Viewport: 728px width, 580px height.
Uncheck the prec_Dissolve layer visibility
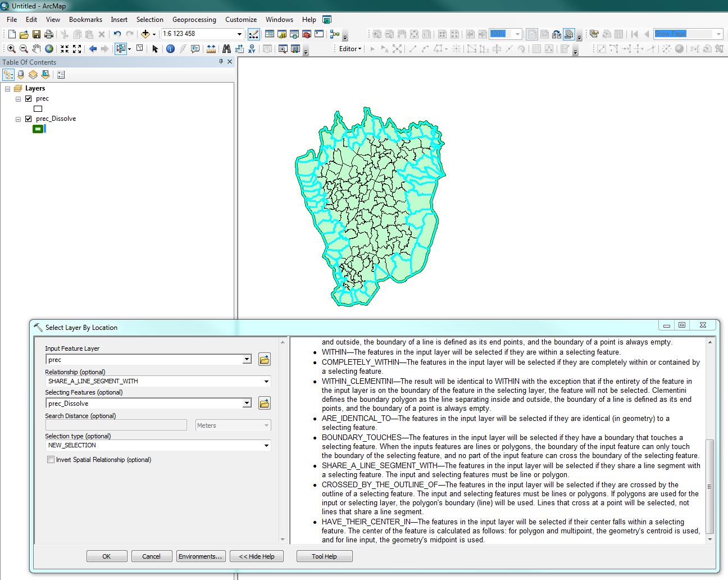[x=28, y=119]
